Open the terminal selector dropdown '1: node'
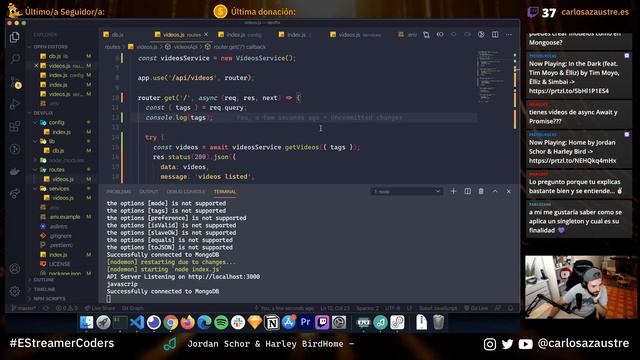Image resolution: width=640 pixels, height=360 pixels. point(407,191)
